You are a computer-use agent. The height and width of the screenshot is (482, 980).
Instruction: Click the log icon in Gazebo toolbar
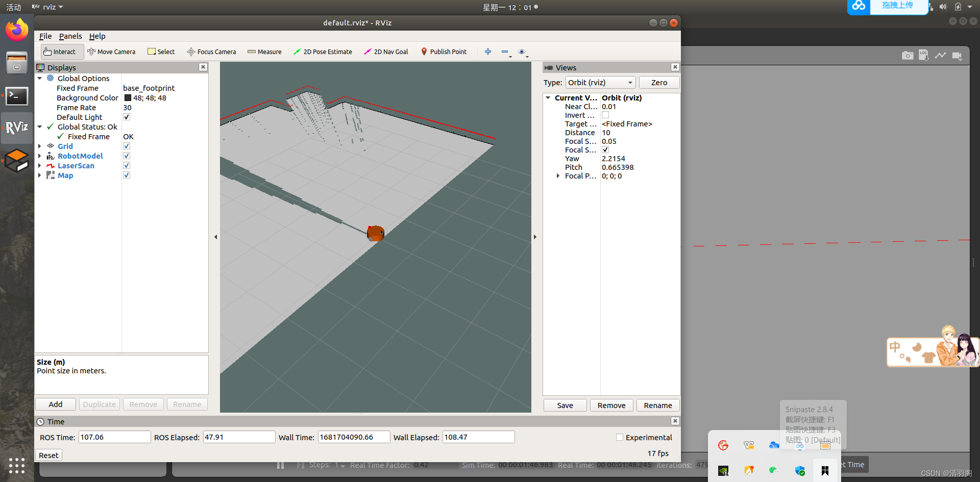[924, 55]
